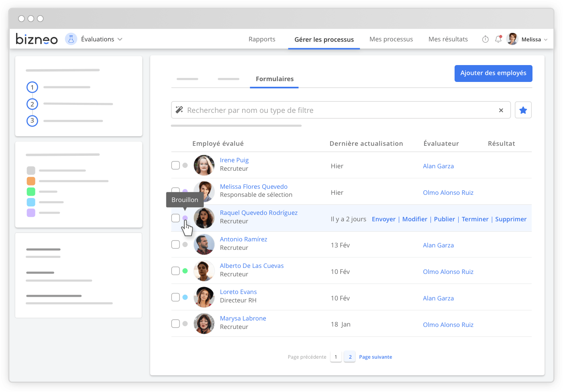
Task: Click purple legend color swatch
Action: click(x=31, y=212)
